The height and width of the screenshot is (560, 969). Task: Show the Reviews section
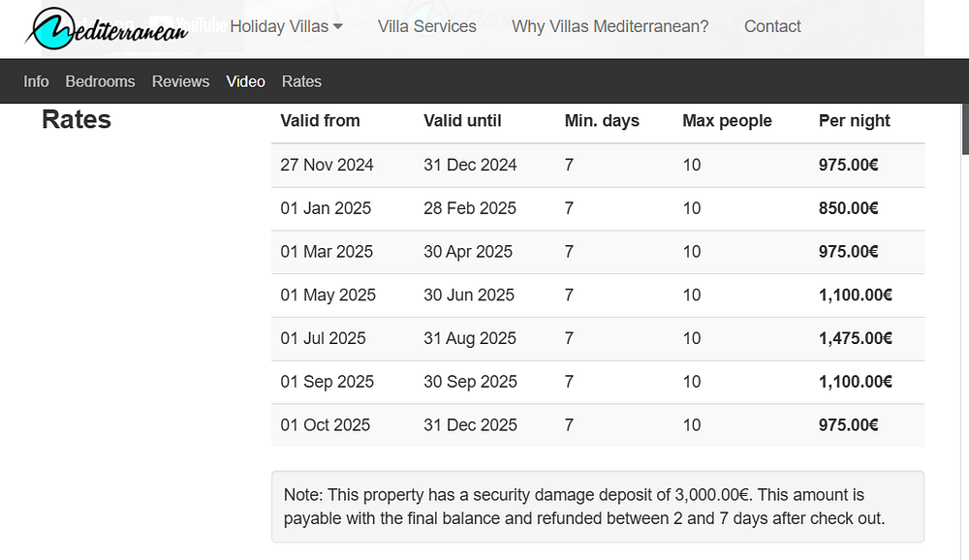click(x=180, y=81)
